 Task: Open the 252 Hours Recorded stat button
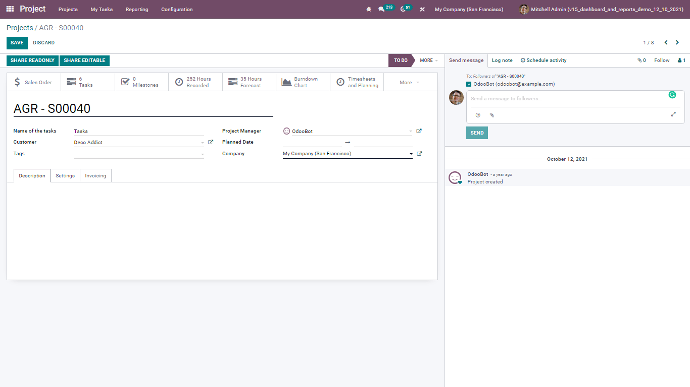[x=195, y=82]
